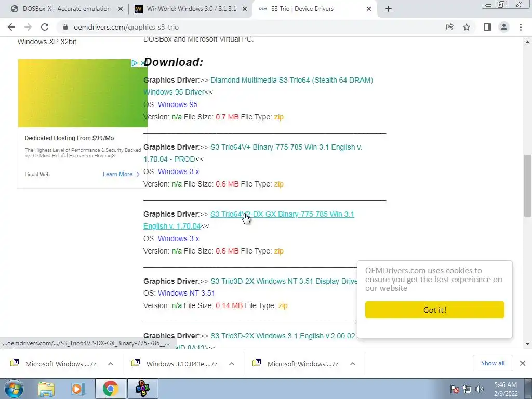Viewport: 532px width, 399px height.
Task: Click the Windows XP 32bit sidebar text
Action: [x=47, y=42]
